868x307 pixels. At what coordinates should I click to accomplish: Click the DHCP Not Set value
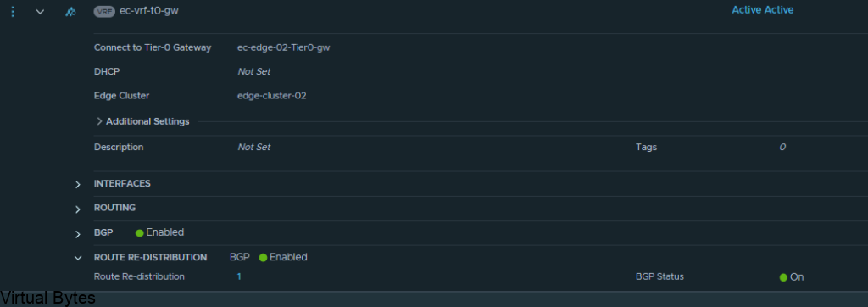click(254, 71)
